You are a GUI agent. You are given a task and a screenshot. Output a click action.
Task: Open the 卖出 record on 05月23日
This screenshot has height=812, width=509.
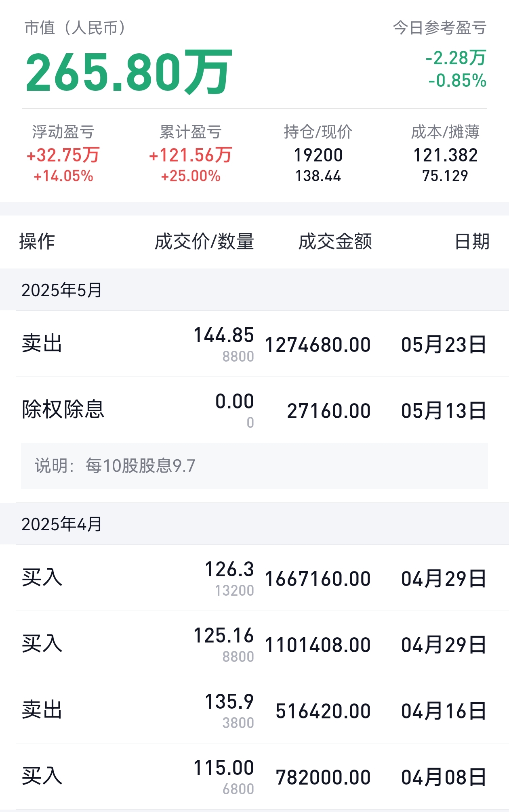[x=254, y=344]
